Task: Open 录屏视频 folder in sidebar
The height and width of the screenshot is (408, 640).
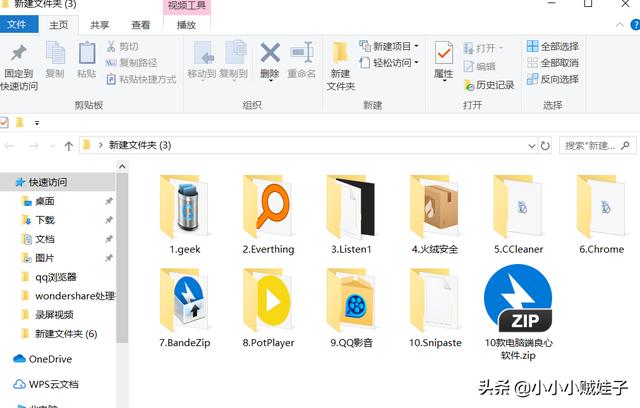Action: pyautogui.click(x=48, y=315)
